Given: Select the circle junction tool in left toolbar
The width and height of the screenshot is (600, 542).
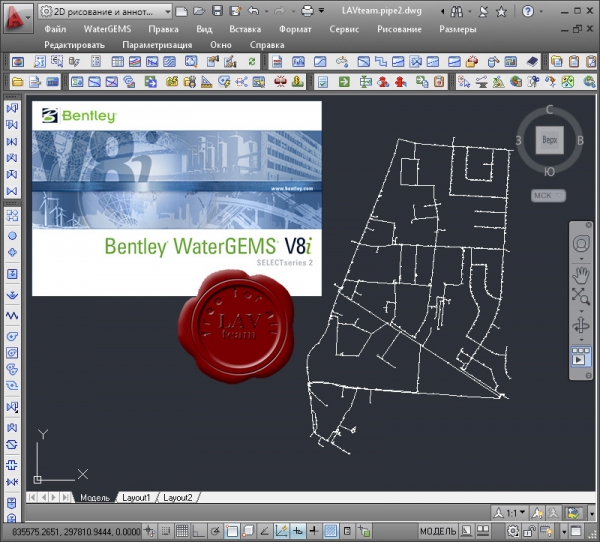Looking at the screenshot, I should (12, 236).
